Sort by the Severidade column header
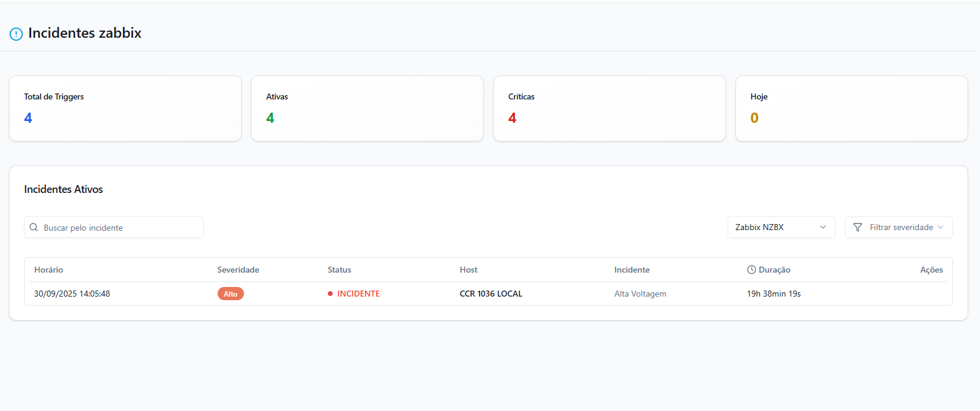 tap(238, 270)
